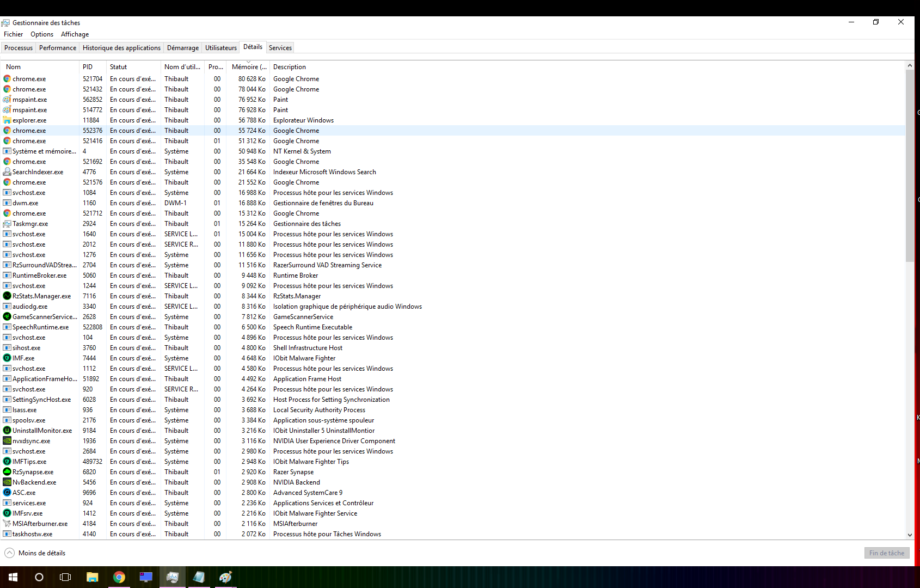
Task: Switch to Google Chrome on taskbar
Action: coord(119,577)
